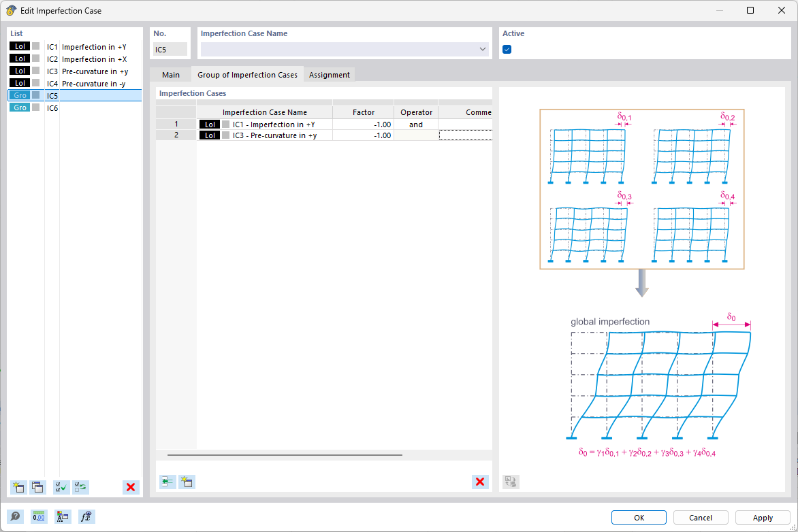Click the Gro type badge of IC5 in the List

tap(20, 95)
